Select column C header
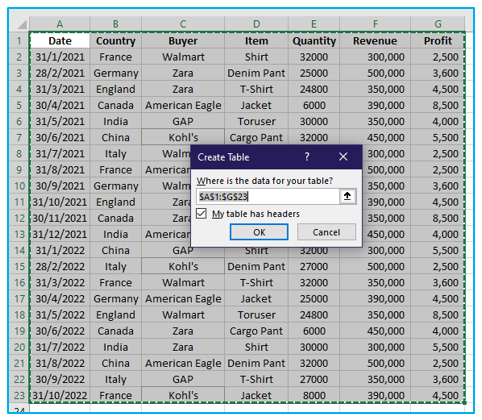 [183, 24]
